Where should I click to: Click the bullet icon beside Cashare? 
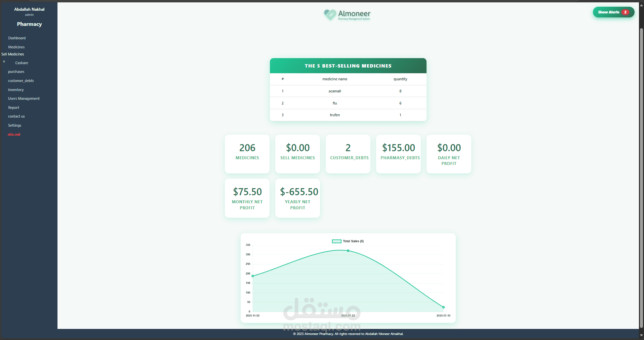(x=4, y=61)
